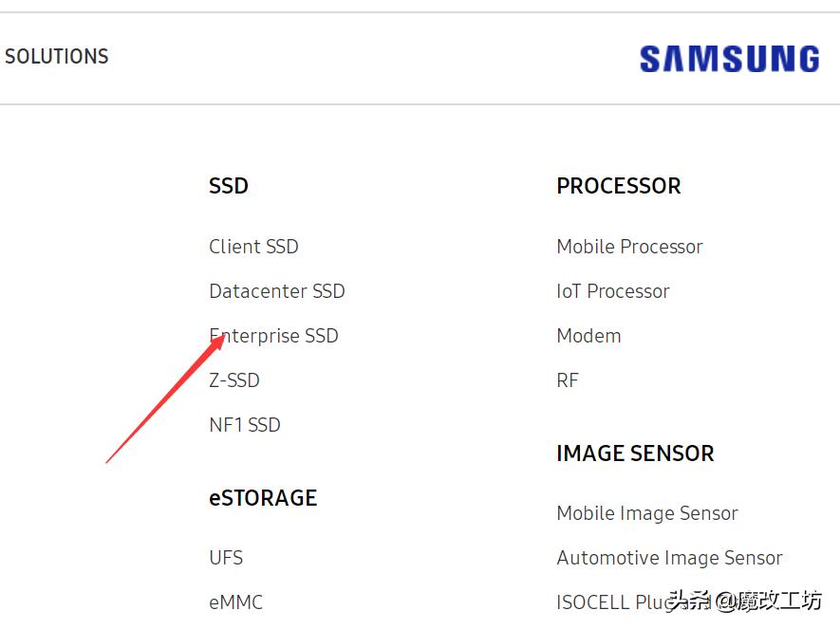840x629 pixels.
Task: Select Enterprise SSD indicated by the red arrow
Action: click(273, 336)
